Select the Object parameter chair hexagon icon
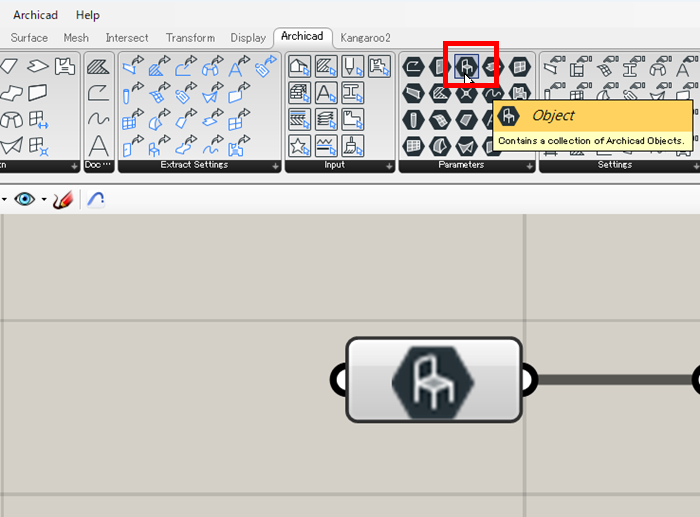Viewport: 700px width, 517px height. point(467,67)
